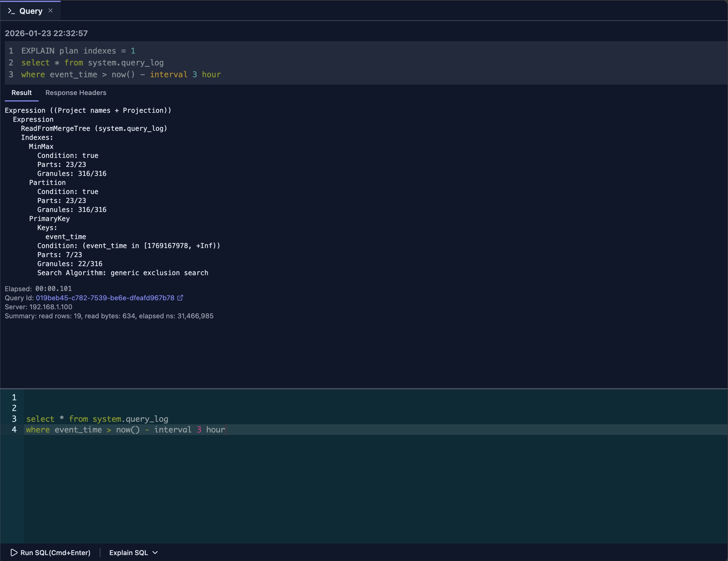Select the Query tab label
The height and width of the screenshot is (561, 728).
(x=31, y=11)
